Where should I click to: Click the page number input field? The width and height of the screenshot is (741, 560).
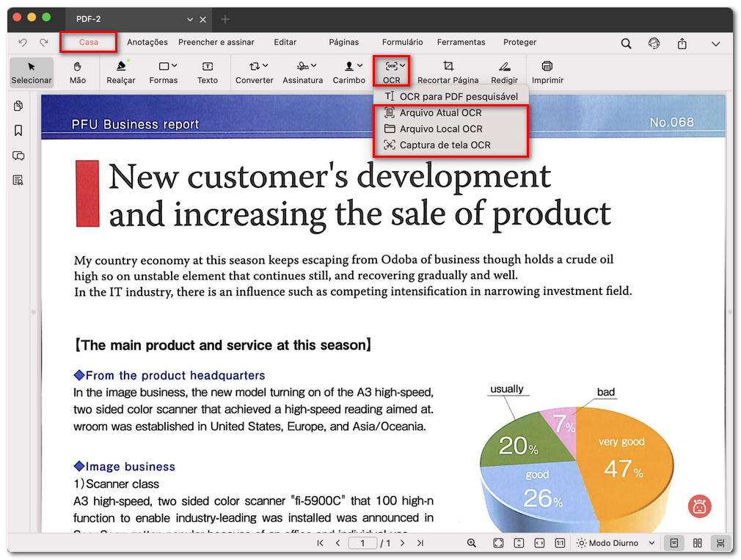pos(362,543)
